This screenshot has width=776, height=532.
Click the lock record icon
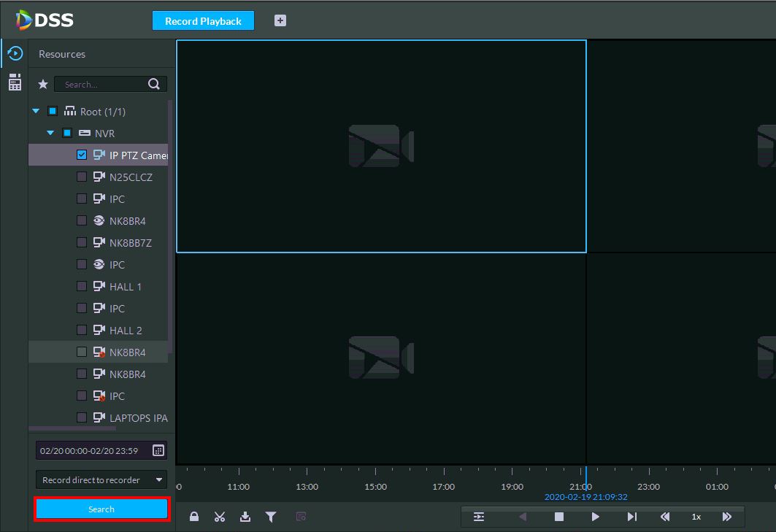(194, 517)
